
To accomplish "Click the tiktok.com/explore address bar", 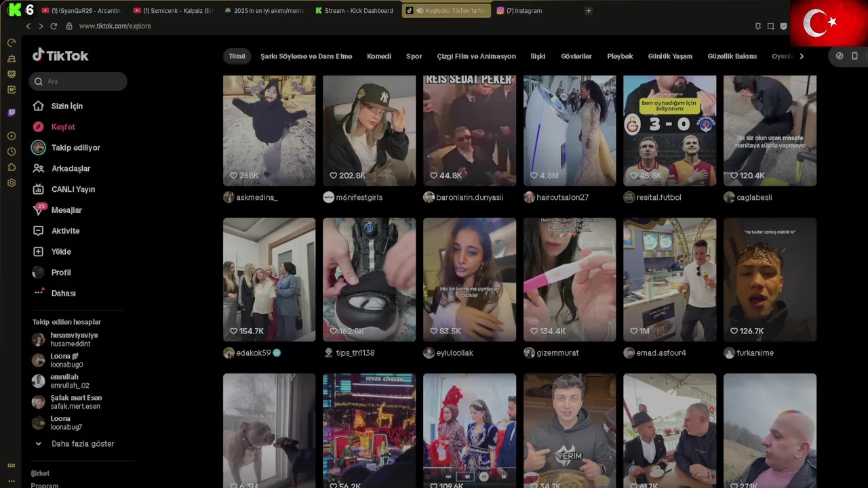I will [115, 26].
